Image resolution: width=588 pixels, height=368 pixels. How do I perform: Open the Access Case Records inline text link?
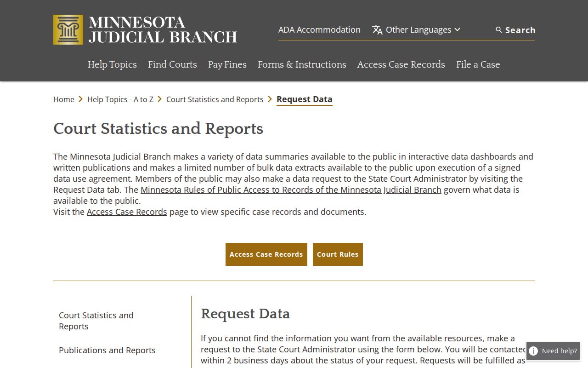[127, 212]
